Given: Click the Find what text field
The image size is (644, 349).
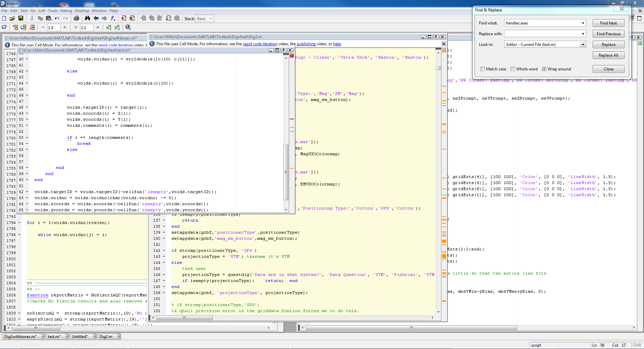Looking at the screenshot, I should tap(542, 23).
